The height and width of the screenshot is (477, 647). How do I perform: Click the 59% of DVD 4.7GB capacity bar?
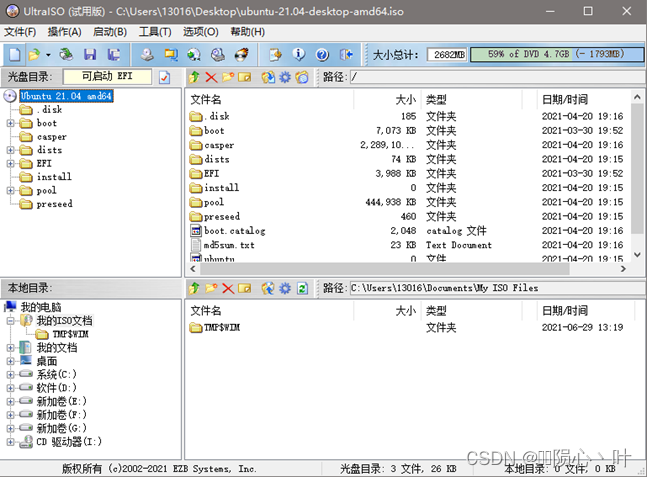[x=557, y=54]
